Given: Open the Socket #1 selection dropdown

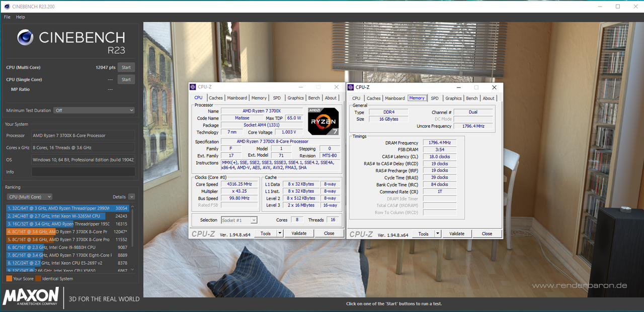Looking at the screenshot, I should pyautogui.click(x=239, y=220).
